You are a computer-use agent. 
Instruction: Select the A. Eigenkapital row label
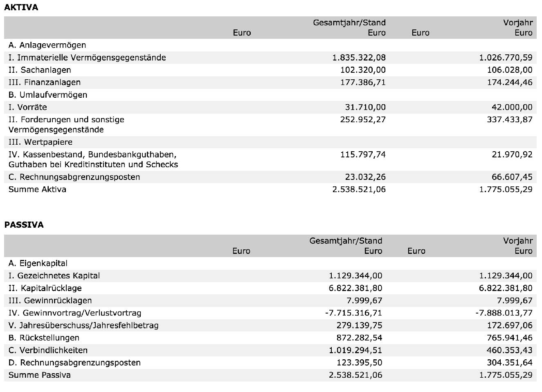pos(38,263)
